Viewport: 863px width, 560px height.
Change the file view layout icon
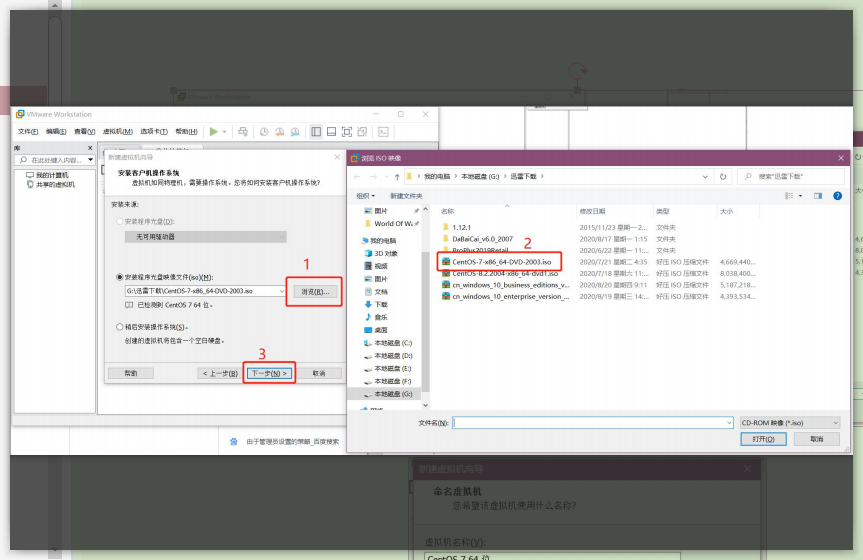(789, 196)
